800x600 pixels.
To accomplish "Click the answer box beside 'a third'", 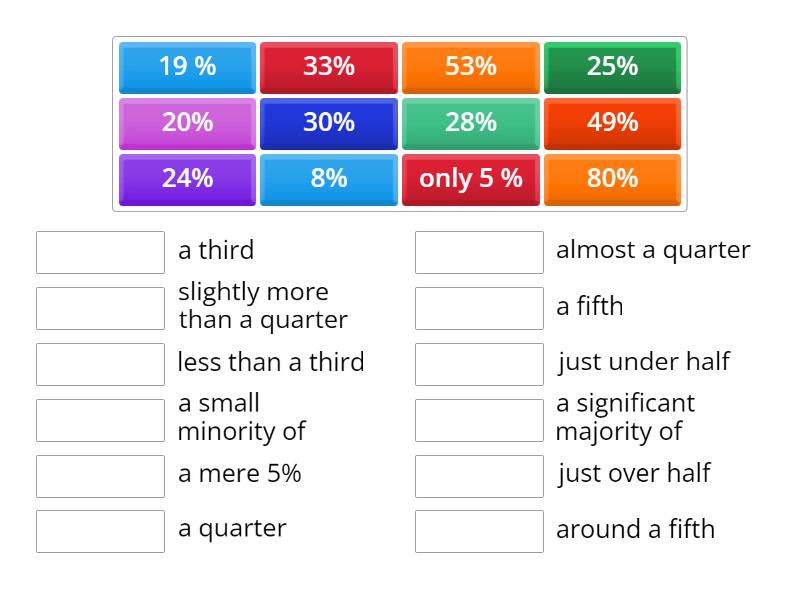I will coord(100,252).
